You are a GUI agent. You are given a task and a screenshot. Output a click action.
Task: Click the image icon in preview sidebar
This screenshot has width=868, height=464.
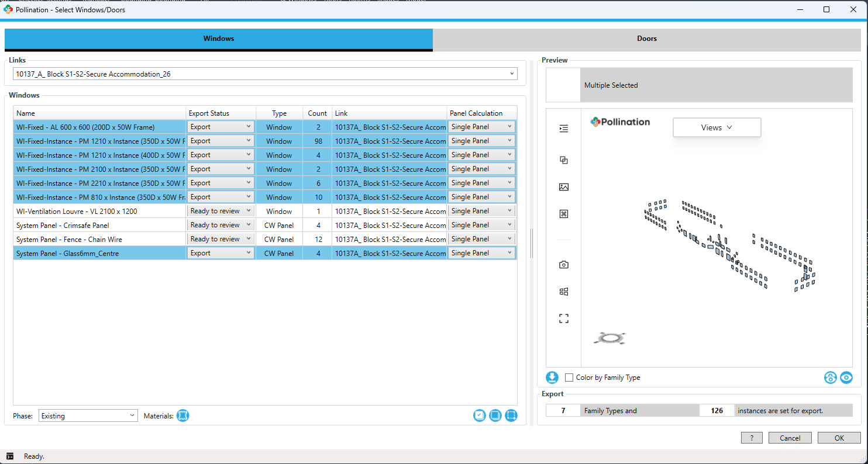coord(564,187)
